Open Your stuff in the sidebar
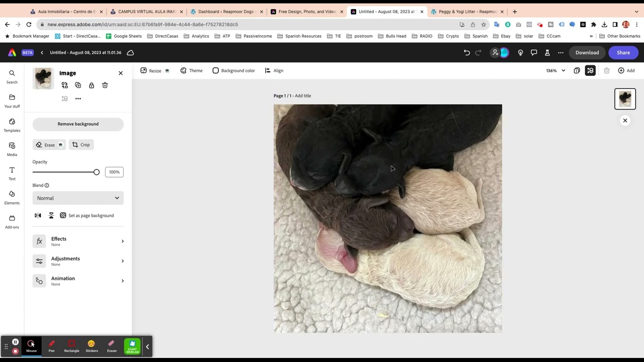 coord(12,101)
